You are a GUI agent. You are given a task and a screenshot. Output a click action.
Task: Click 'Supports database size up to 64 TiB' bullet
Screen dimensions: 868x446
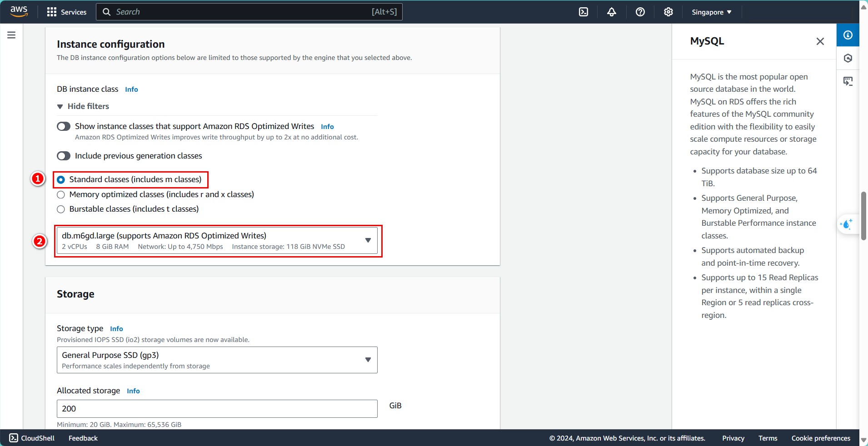(759, 177)
